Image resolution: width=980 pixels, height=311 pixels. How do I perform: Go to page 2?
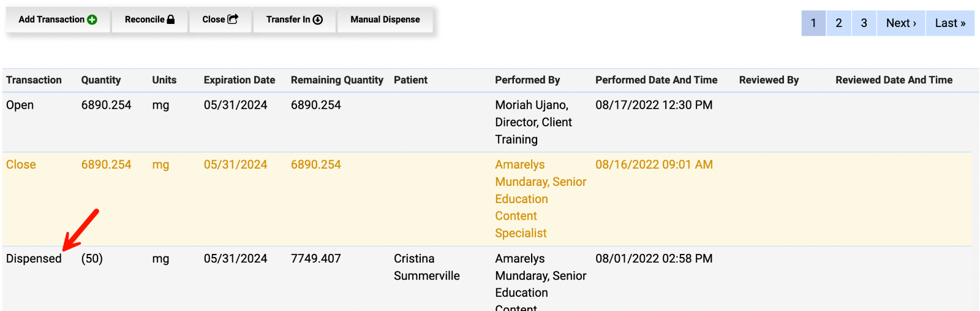(x=839, y=23)
